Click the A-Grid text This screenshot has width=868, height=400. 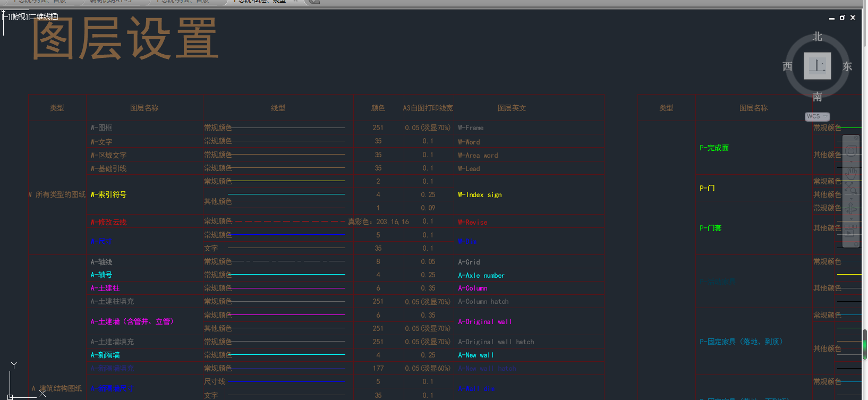pos(469,262)
